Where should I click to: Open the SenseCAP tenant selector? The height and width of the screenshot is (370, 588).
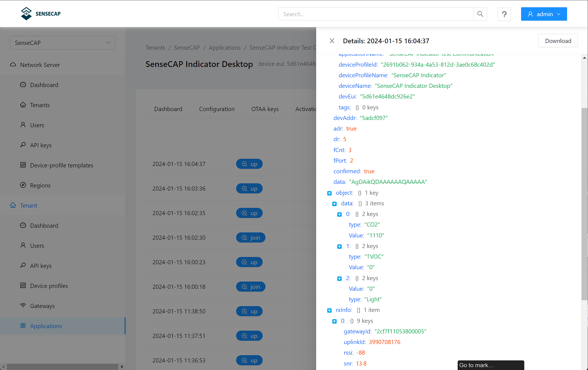coord(62,43)
